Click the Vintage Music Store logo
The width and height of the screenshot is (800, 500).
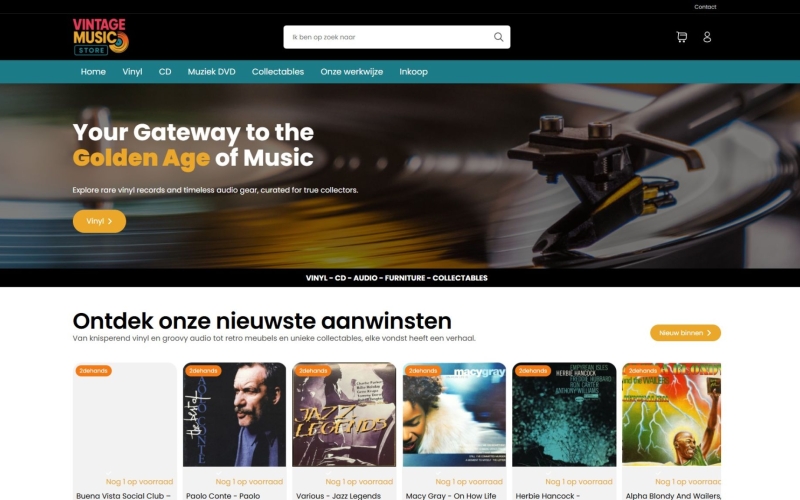point(101,37)
